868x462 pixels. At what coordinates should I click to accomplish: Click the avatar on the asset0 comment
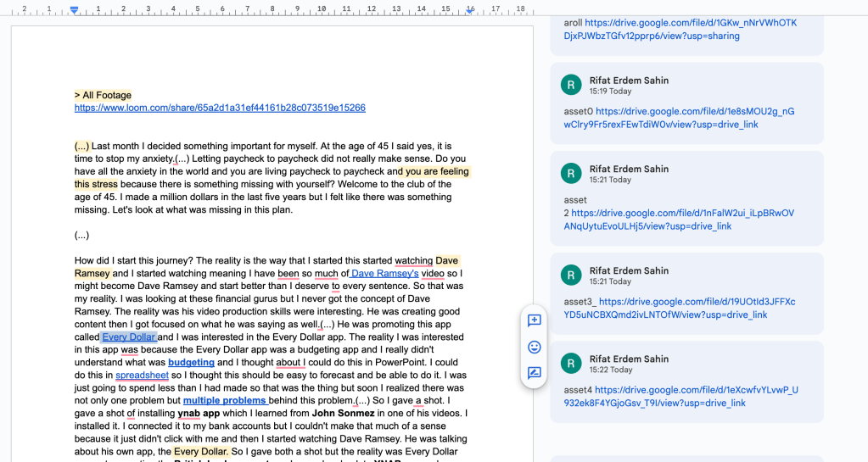pyautogui.click(x=571, y=86)
